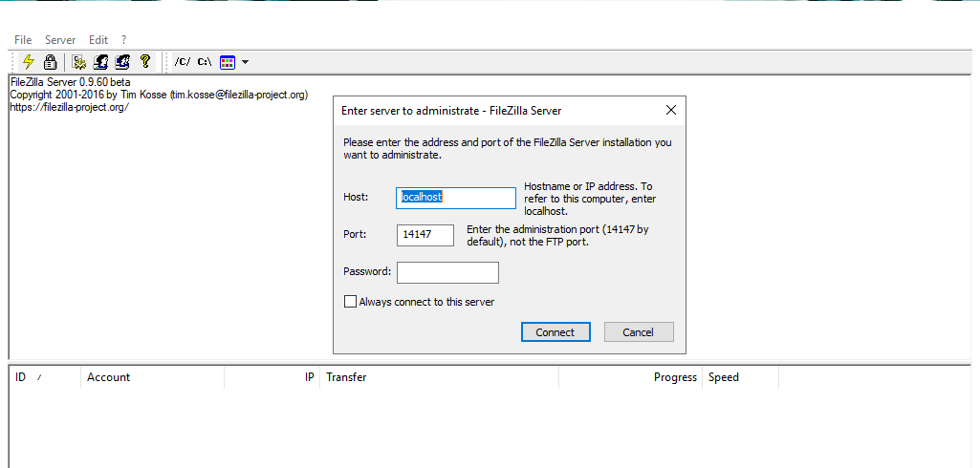Viewport: 980px width, 468px height.
Task: Click the yellow question mark help icon
Action: tap(145, 62)
